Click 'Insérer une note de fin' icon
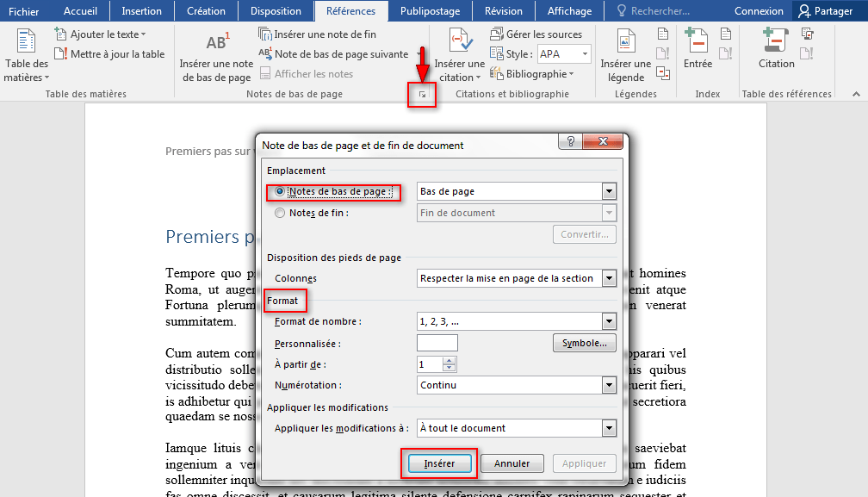The height and width of the screenshot is (497, 868). coord(261,33)
